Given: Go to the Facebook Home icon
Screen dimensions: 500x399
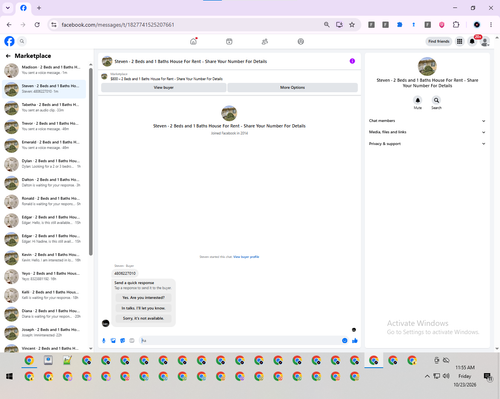Looking at the screenshot, I should [x=193, y=41].
